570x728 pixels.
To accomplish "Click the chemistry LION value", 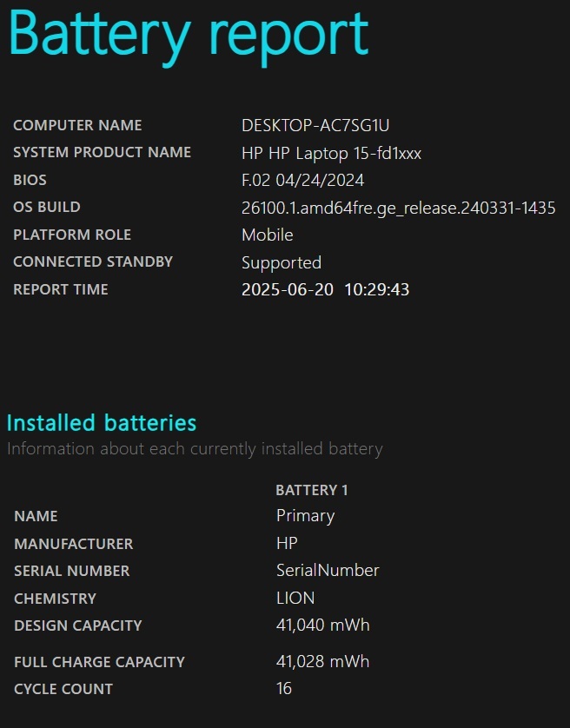I will (295, 598).
